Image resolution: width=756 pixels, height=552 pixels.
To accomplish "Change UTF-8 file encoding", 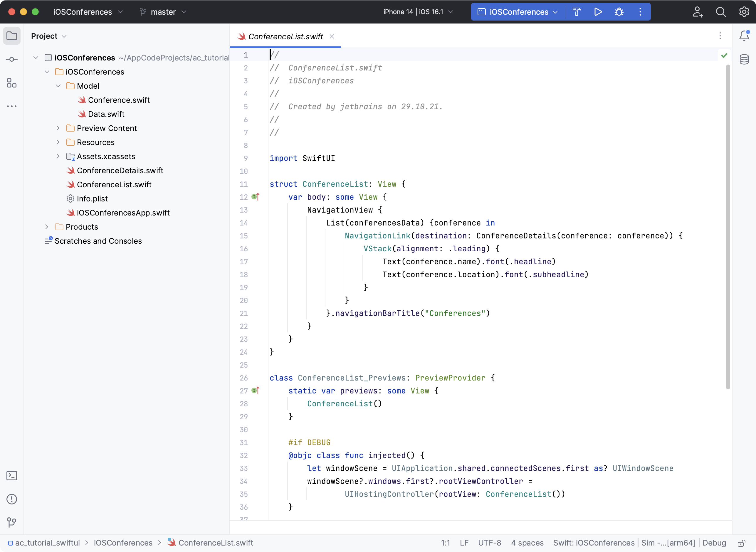I will [490, 543].
